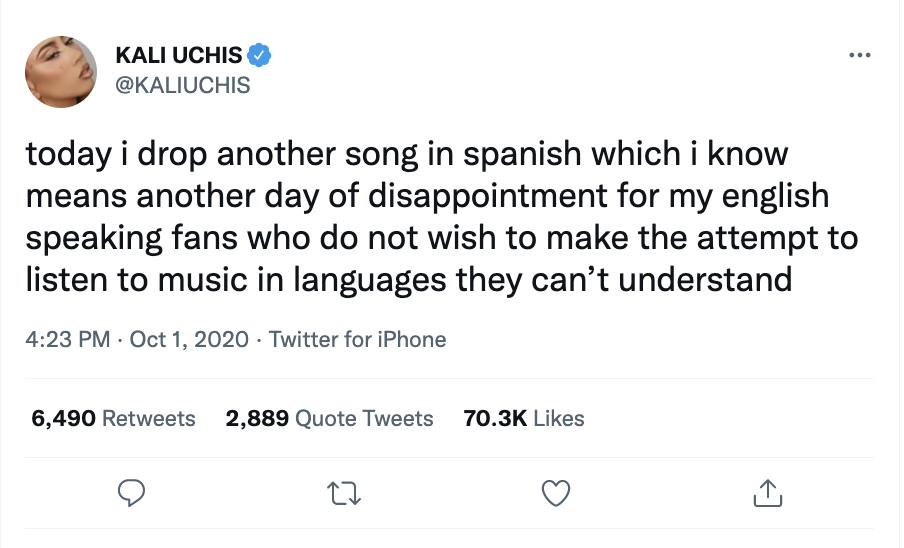904x548 pixels.
Task: Click the 4:23 PM timestamp
Action: tap(67, 340)
